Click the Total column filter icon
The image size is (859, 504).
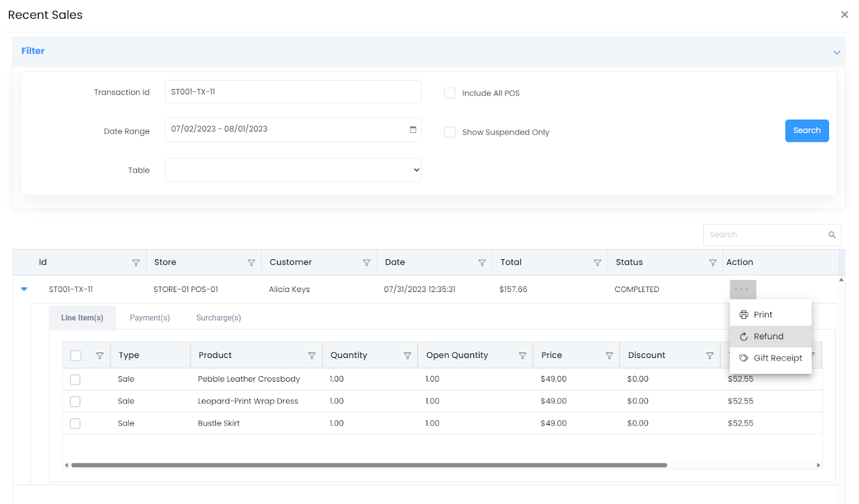(x=597, y=263)
